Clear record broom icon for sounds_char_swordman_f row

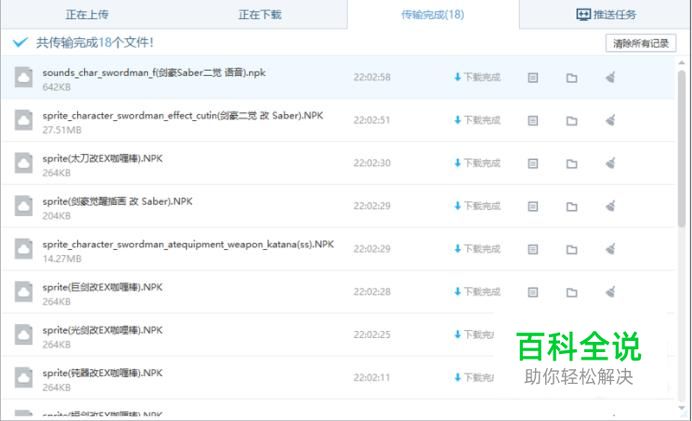point(610,78)
